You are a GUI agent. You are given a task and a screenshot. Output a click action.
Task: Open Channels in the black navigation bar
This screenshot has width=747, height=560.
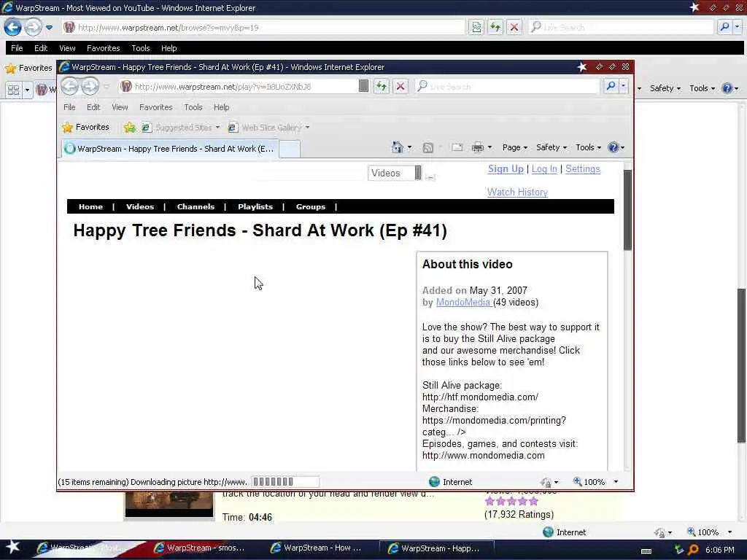[x=196, y=206]
